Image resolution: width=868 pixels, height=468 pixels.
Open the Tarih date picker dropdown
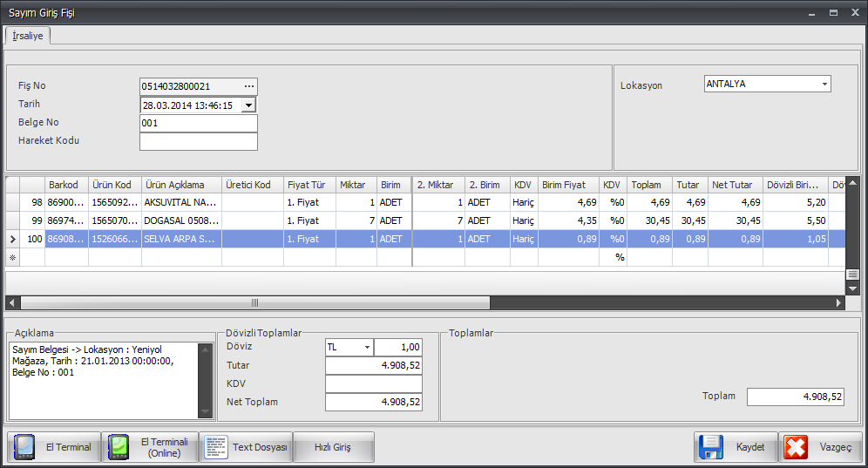pos(248,105)
